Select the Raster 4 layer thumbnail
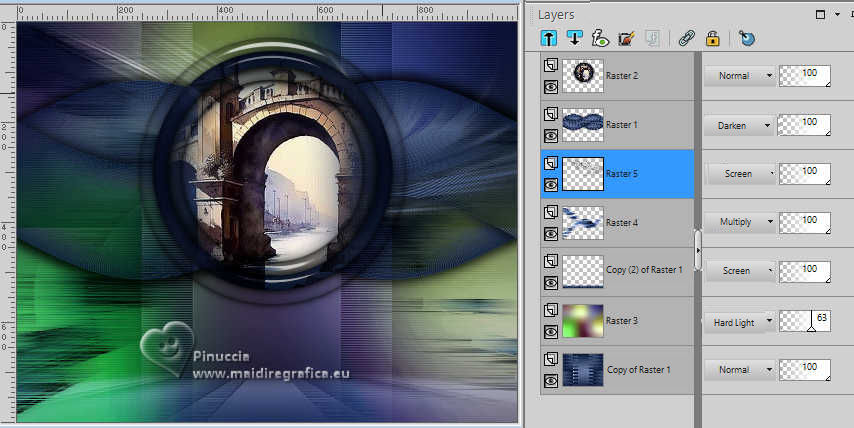This screenshot has width=854, height=428. pos(583,223)
